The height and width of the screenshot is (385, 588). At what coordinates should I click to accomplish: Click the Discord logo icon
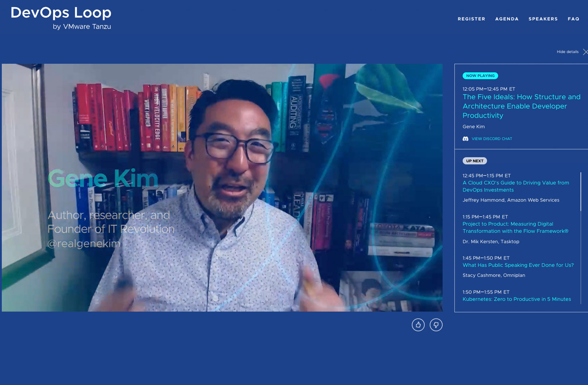tap(466, 139)
